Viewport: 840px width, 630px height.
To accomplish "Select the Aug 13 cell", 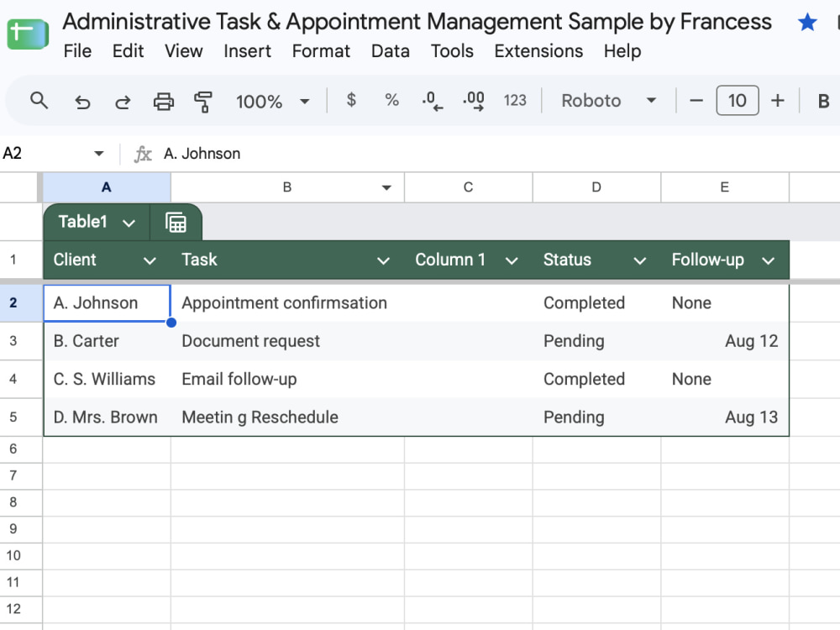I will (725, 417).
